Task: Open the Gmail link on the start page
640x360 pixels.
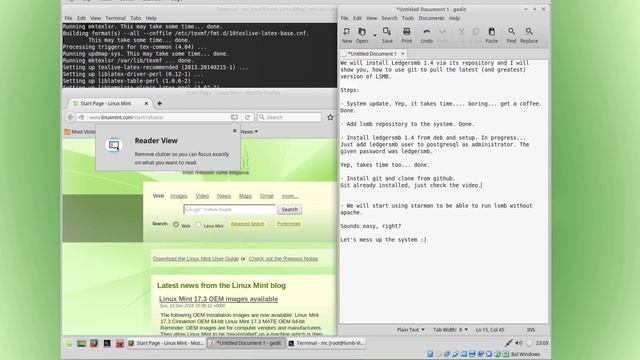Action: 267,196
